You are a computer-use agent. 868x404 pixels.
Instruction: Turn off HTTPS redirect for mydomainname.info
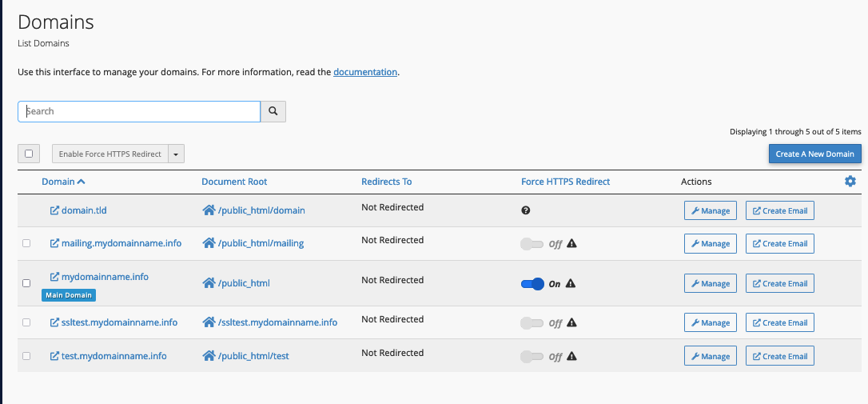click(x=532, y=283)
